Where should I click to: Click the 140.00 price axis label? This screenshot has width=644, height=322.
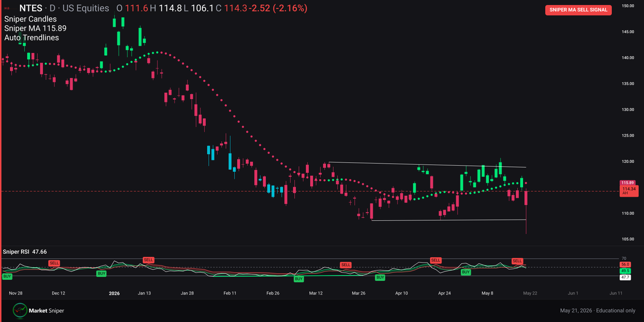[x=629, y=57]
